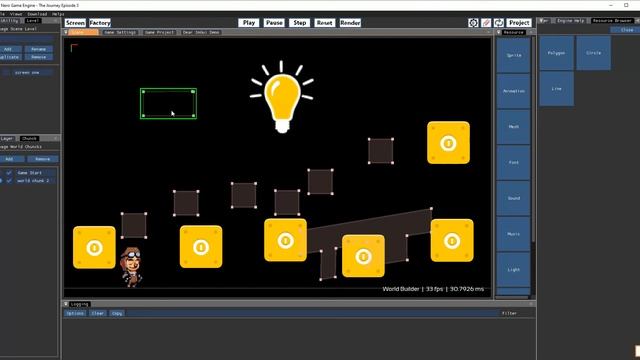This screenshot has width=640, height=360.
Task: Open the Views menu
Action: click(x=16, y=14)
